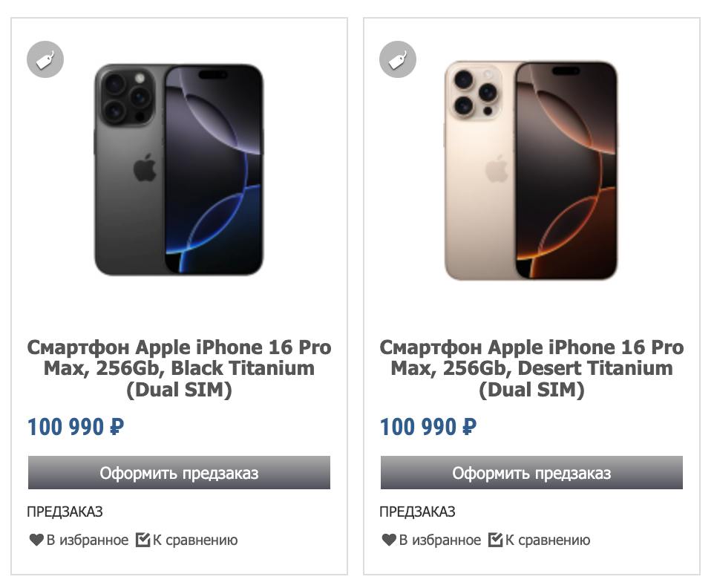Open the Black Titanium iPhone product photo

179,170
